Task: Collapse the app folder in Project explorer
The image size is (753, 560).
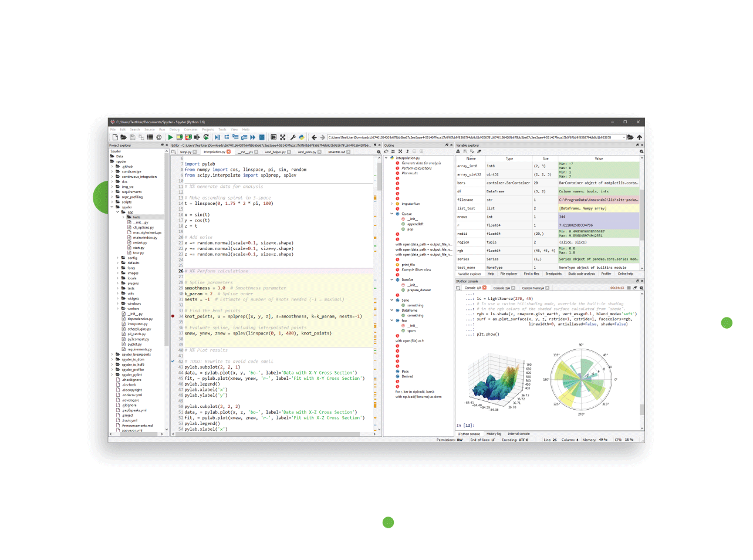Action: [x=118, y=212]
